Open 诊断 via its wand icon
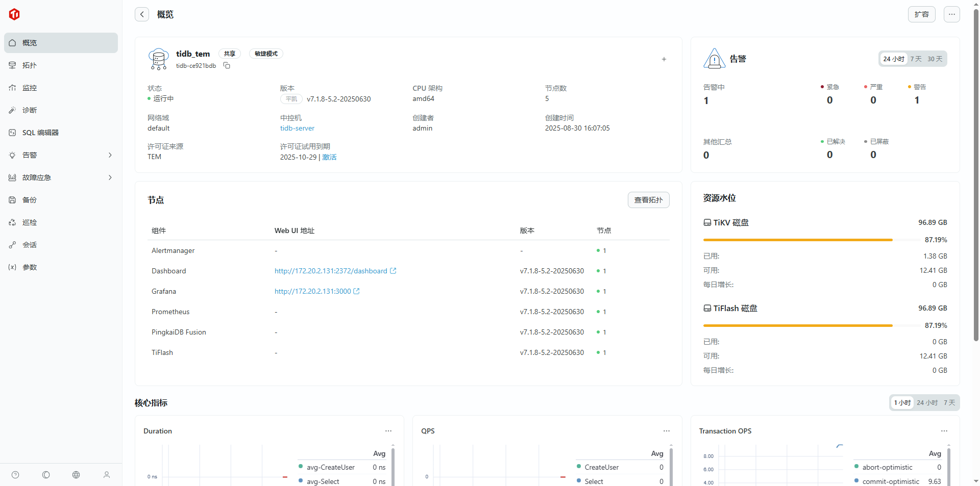 (12, 110)
